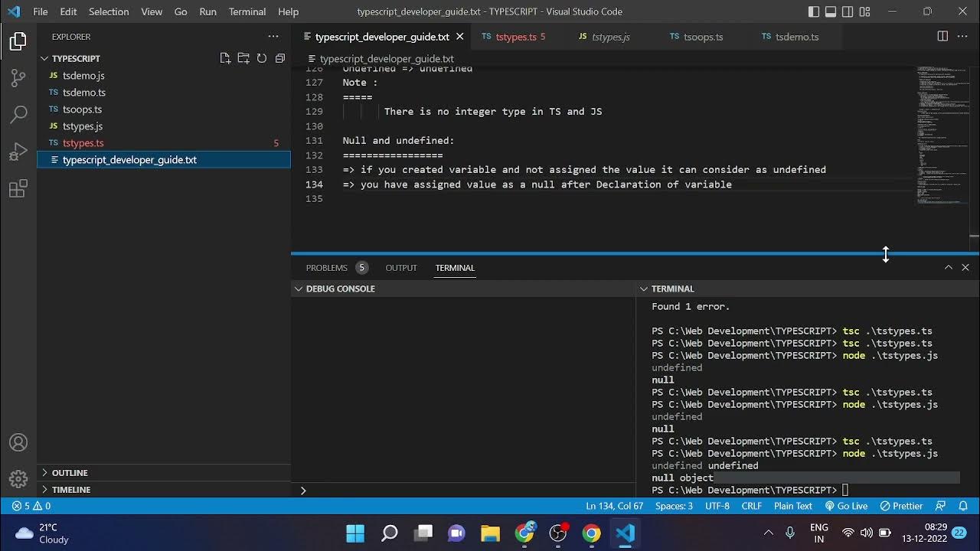Open the Accounts menu in activity bar
980x551 pixels.
click(x=18, y=442)
